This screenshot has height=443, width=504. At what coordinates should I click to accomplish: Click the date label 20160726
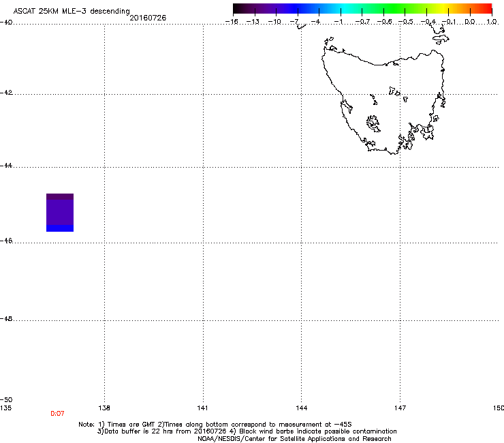click(x=148, y=18)
